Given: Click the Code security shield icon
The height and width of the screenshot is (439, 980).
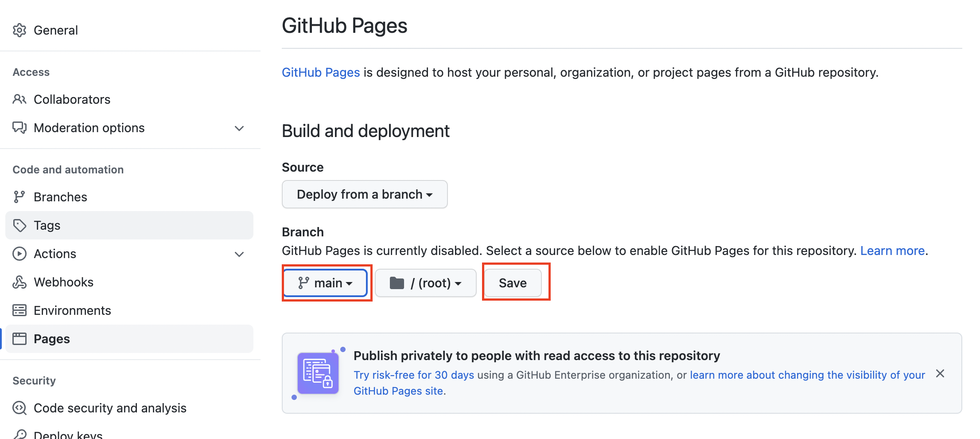Looking at the screenshot, I should coord(19,408).
